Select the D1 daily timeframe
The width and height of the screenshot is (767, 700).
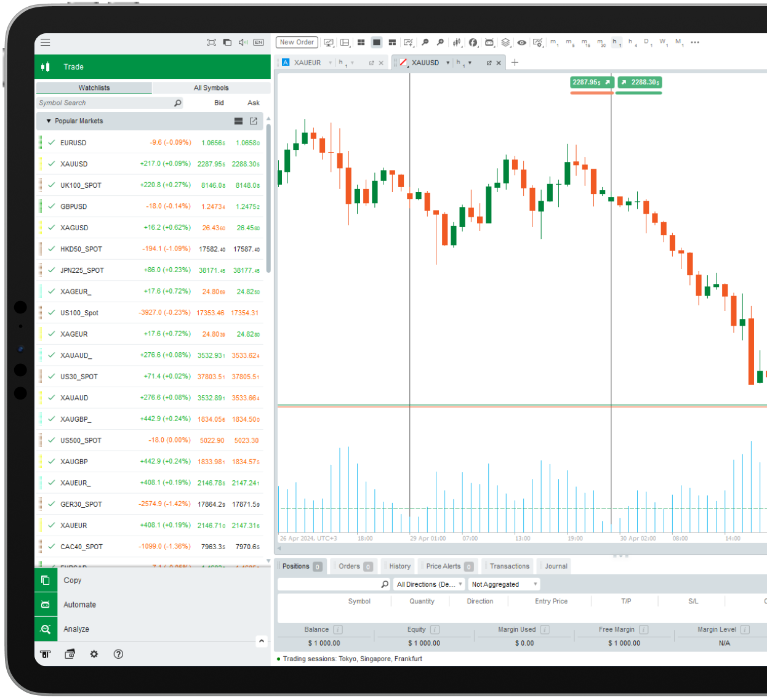point(647,42)
